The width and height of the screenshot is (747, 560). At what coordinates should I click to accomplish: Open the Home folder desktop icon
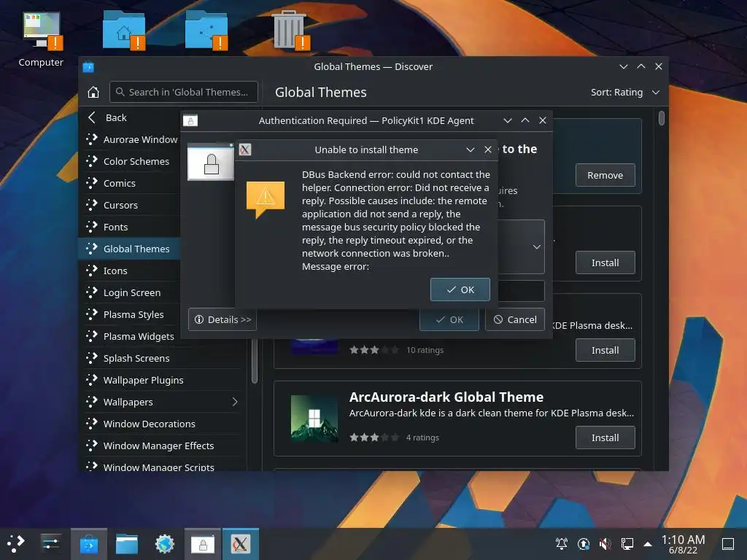[x=124, y=31]
